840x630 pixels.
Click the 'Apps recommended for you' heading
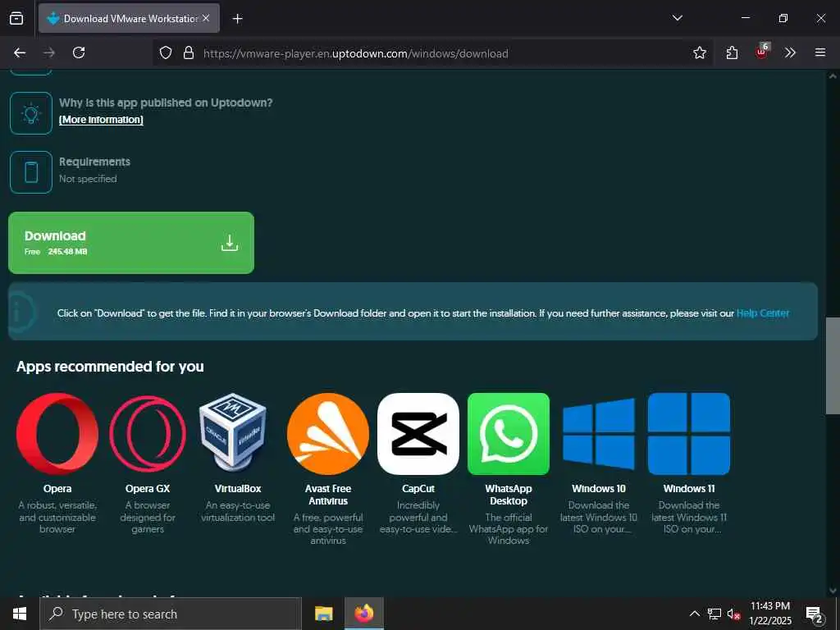(110, 367)
